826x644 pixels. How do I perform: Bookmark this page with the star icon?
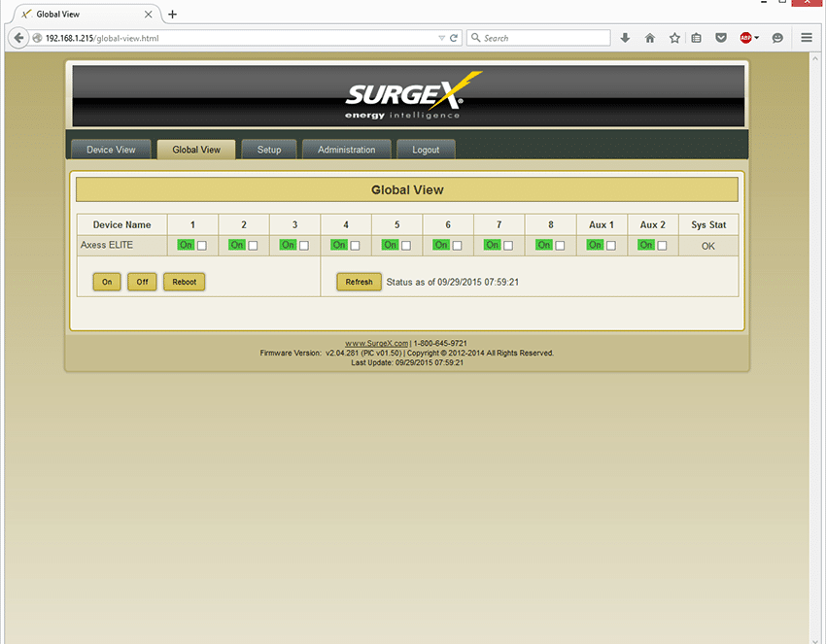coord(674,38)
